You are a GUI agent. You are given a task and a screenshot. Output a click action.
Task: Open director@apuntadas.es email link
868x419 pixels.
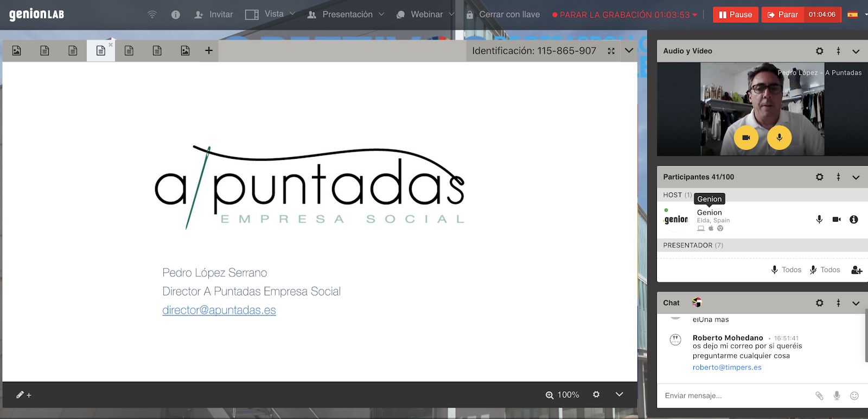click(219, 310)
